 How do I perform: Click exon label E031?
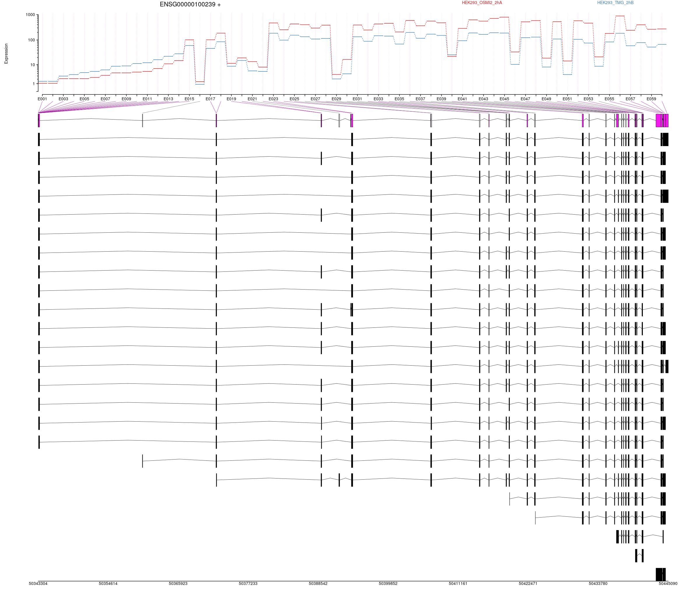357,99
